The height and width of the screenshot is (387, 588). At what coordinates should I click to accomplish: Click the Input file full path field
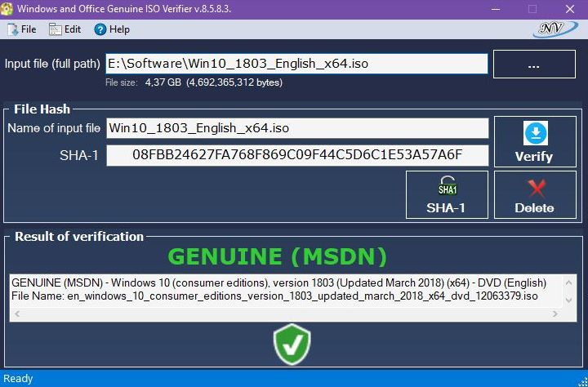(296, 64)
